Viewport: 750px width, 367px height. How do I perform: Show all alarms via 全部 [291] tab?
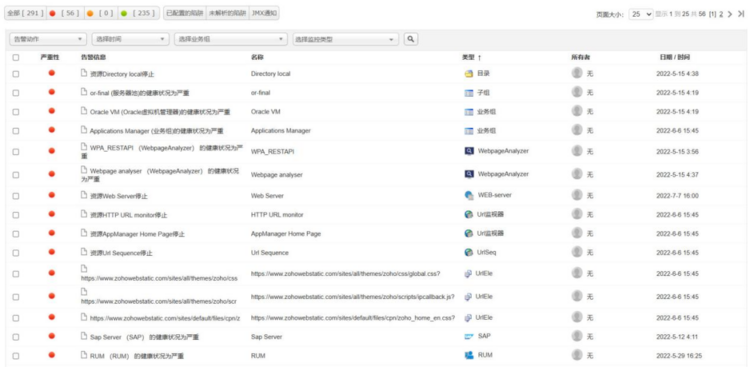coord(26,13)
